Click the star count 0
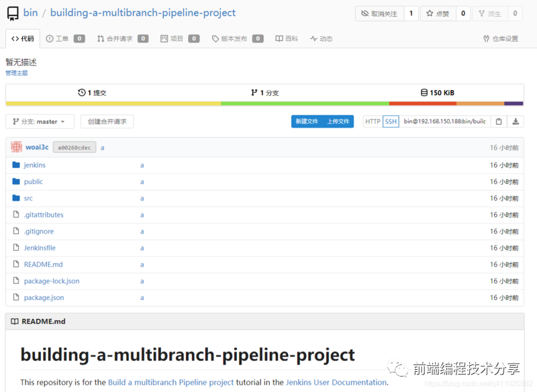Screen dimensions: 537x392 coord(463,13)
